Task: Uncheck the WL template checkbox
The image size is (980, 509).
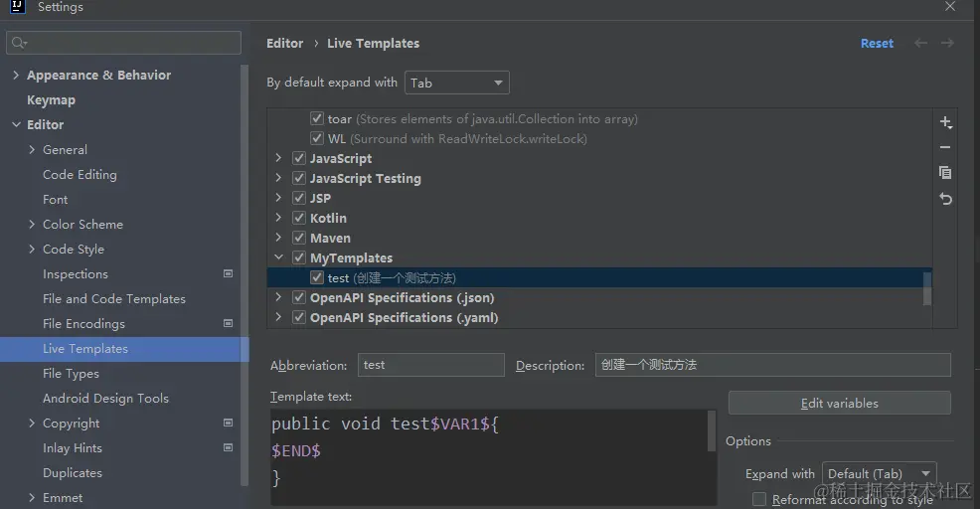Action: tap(317, 139)
